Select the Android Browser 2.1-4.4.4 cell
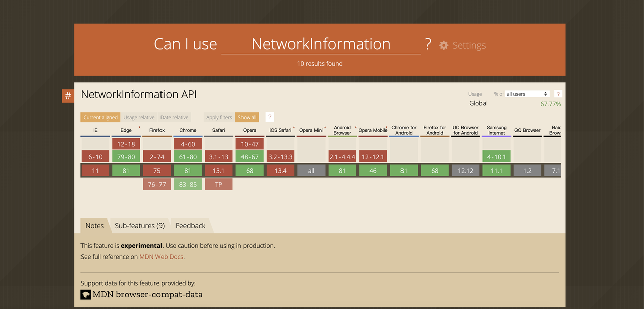The width and height of the screenshot is (644, 309). point(342,157)
